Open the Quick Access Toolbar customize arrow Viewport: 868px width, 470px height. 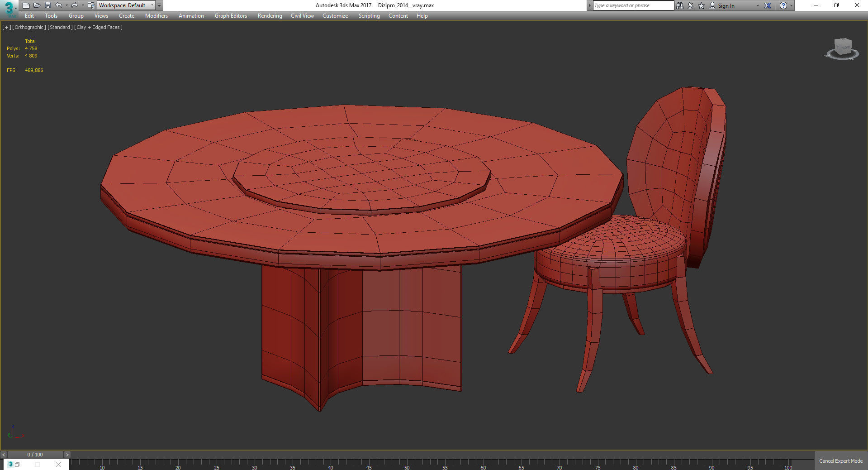[x=159, y=5]
